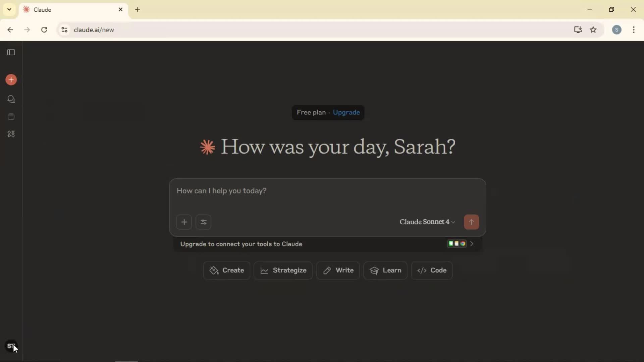Install app icon in address bar
This screenshot has width=644, height=362.
(x=578, y=29)
